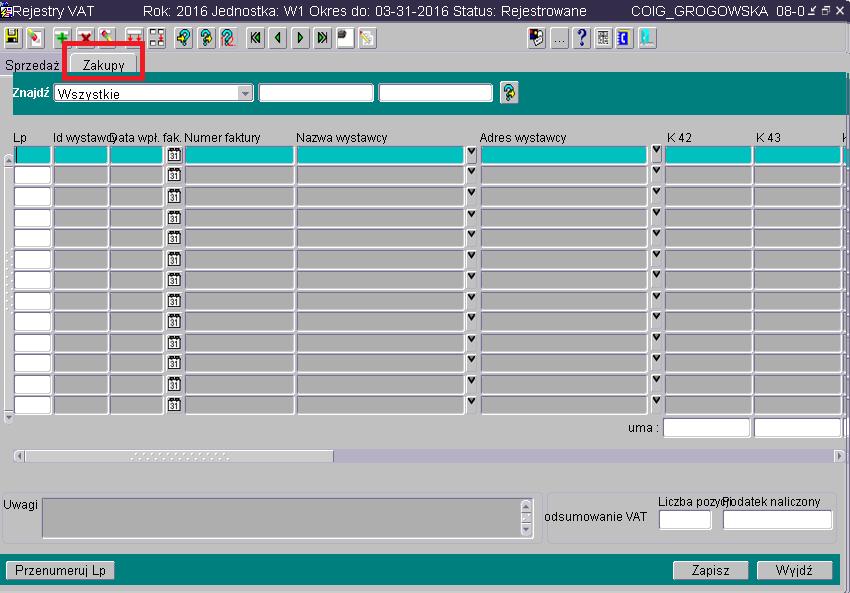Click the blue notebook C icon
This screenshot has width=850, height=593.
(x=624, y=37)
